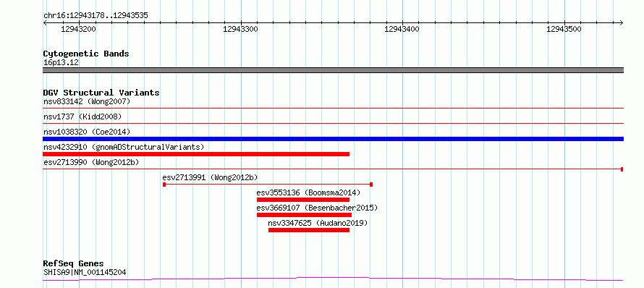Viewport: 644px width, 288px height.
Task: Open the DGV Structural Variants track title
Action: click(101, 93)
